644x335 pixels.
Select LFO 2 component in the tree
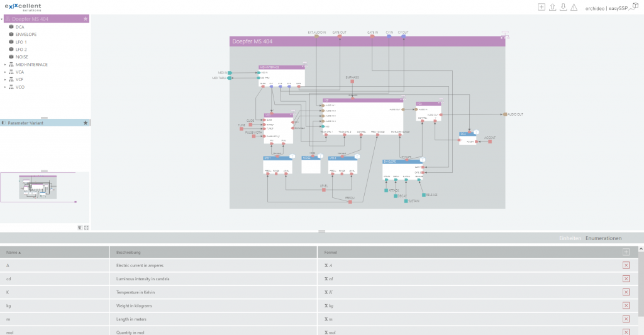point(21,49)
